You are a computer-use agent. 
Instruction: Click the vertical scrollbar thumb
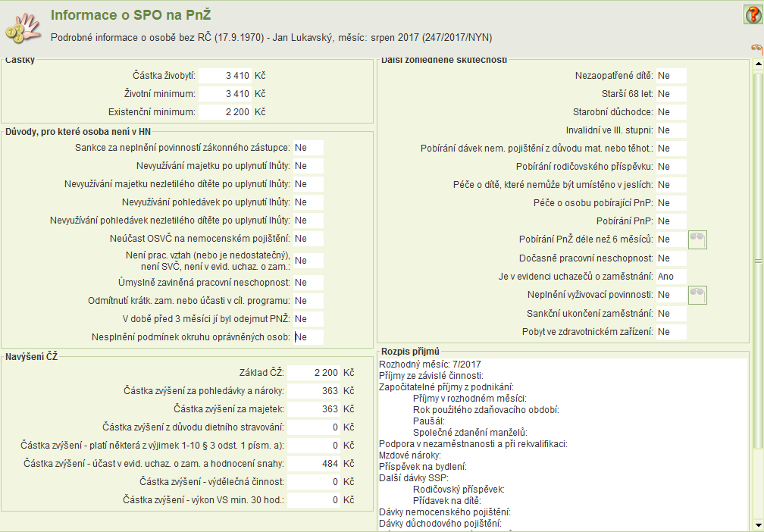758,261
